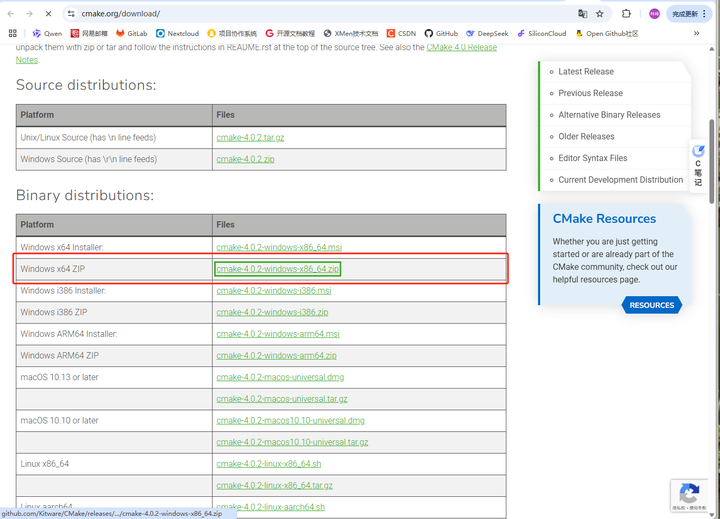The width and height of the screenshot is (720, 519).
Task: Open the Open Github社区 bookmark
Action: pos(607,33)
